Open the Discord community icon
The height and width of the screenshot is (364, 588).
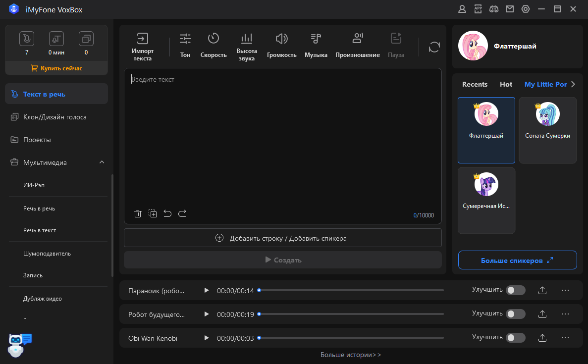point(494,9)
